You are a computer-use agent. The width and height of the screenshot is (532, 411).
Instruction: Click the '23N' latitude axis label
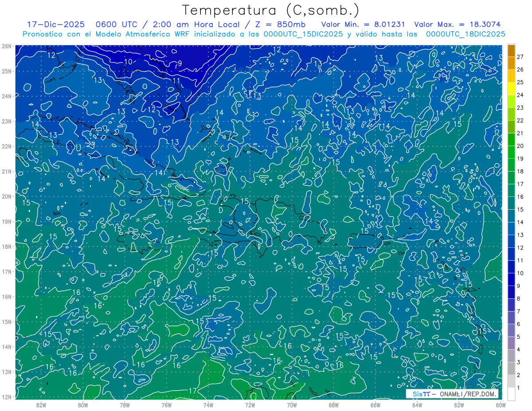click(x=6, y=121)
